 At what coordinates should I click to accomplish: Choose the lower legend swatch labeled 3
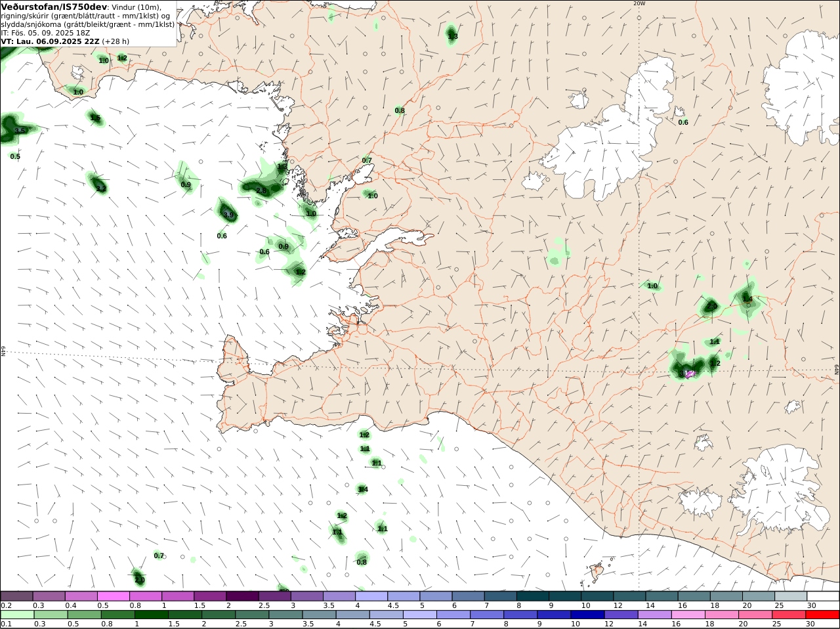point(285,615)
